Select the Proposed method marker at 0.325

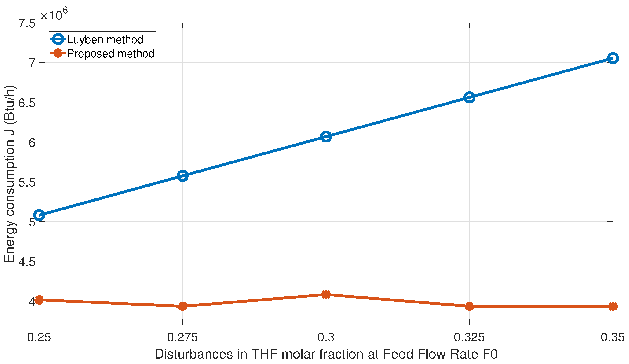pos(469,306)
